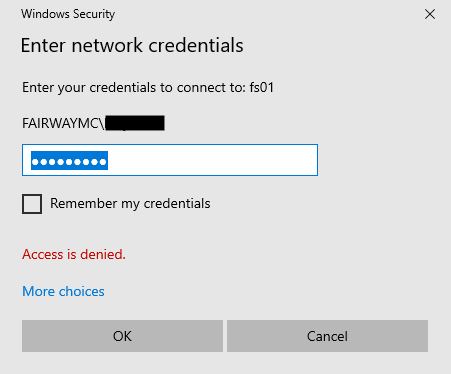Screen dimensions: 451x374
Task: Click the word 'network' in the dialog heading
Action: pos(107,45)
